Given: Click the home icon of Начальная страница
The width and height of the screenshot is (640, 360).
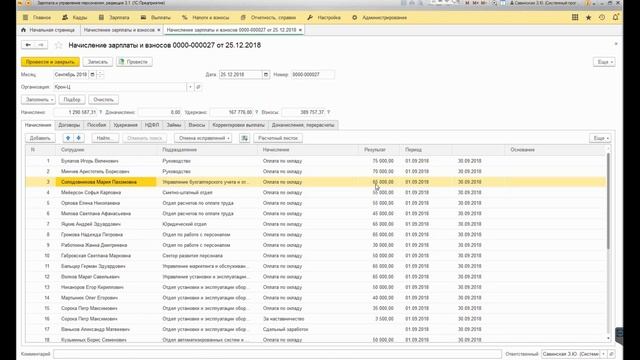Looking at the screenshot, I should point(23,30).
